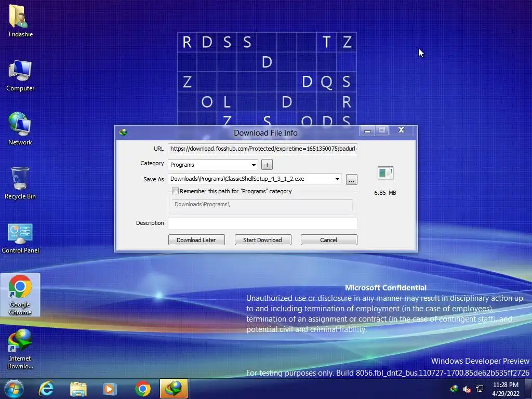Click the taskbar clock showing 11:28 PM

pos(506,389)
